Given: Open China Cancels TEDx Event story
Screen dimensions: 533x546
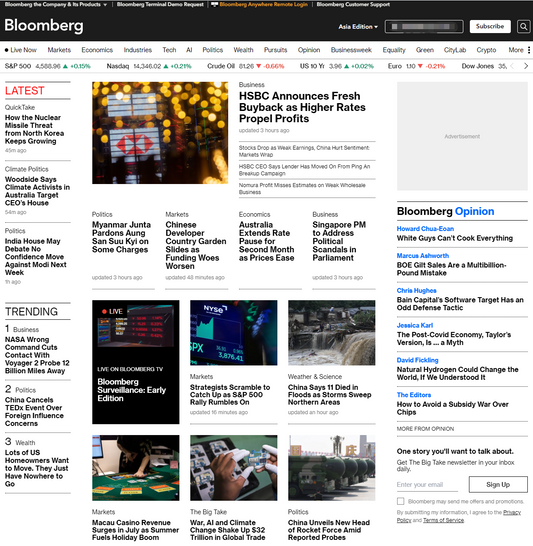Looking at the screenshot, I should coord(34,412).
